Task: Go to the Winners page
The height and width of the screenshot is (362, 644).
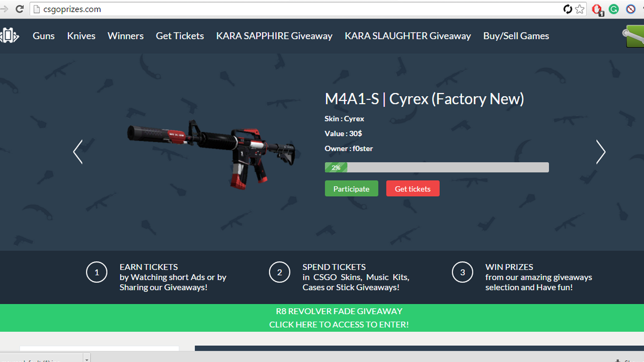Action: click(126, 36)
